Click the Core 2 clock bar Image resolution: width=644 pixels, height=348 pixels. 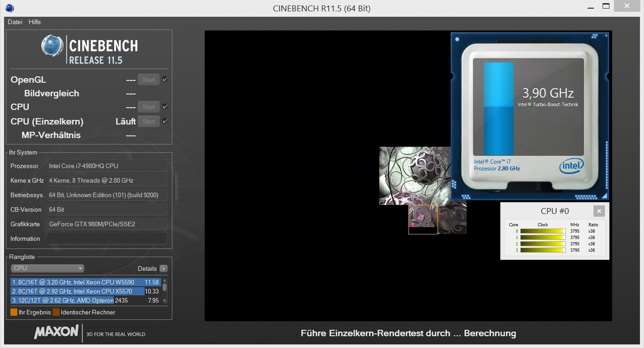[543, 244]
